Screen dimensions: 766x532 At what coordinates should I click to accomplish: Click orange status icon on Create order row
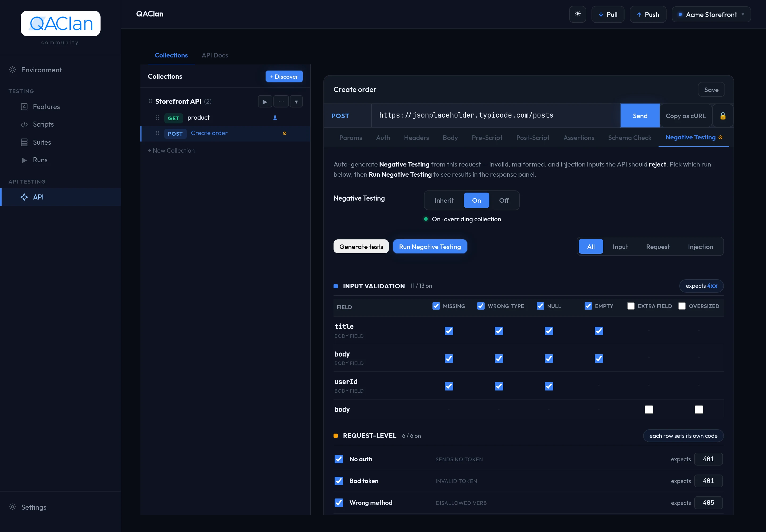pyautogui.click(x=284, y=133)
